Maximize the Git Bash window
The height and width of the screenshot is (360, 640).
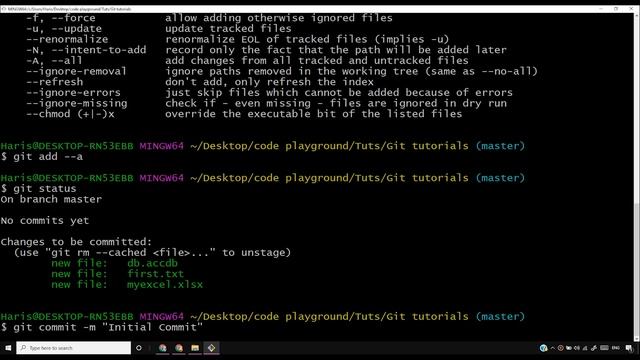pos(616,9)
